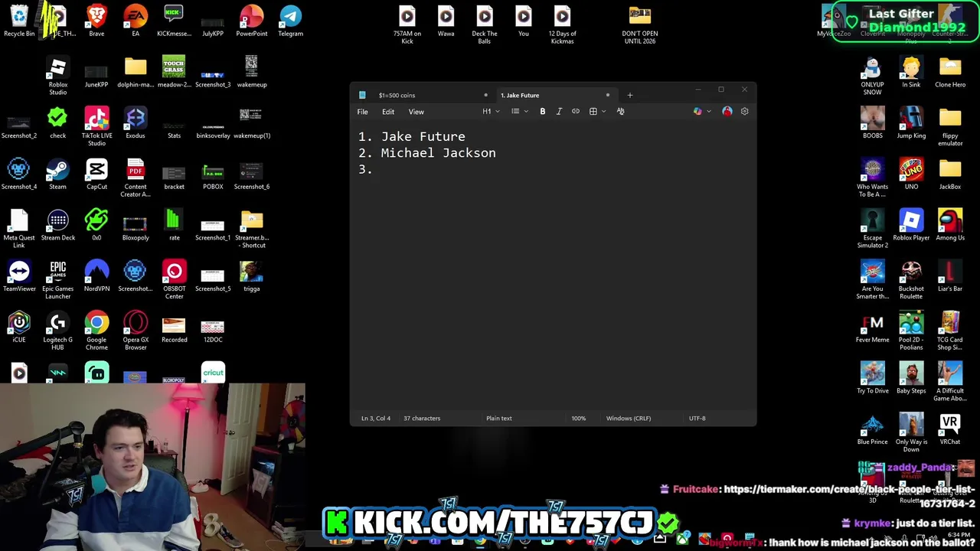980x551 pixels.
Task: Insert a link using Notepad's link icon
Action: pyautogui.click(x=576, y=112)
